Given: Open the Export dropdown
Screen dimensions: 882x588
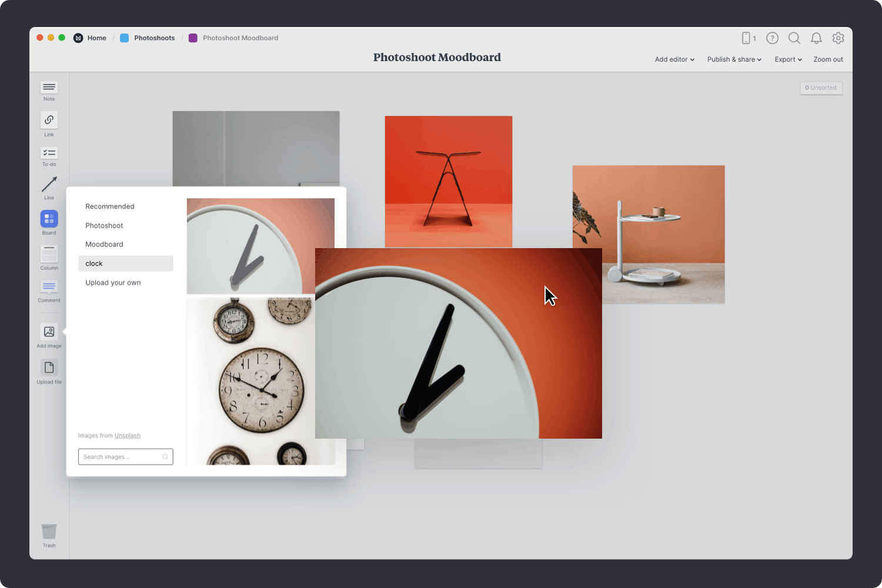Looking at the screenshot, I should click(788, 59).
